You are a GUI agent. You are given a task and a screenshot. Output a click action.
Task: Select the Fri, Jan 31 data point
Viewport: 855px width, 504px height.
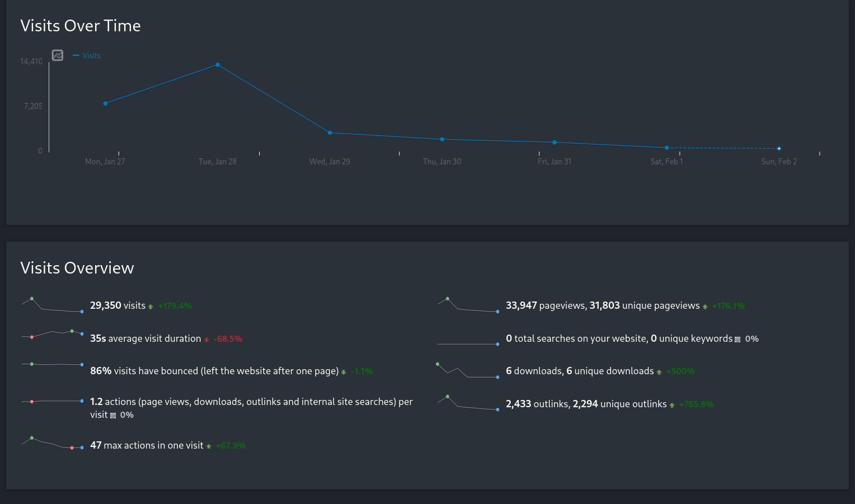555,143
